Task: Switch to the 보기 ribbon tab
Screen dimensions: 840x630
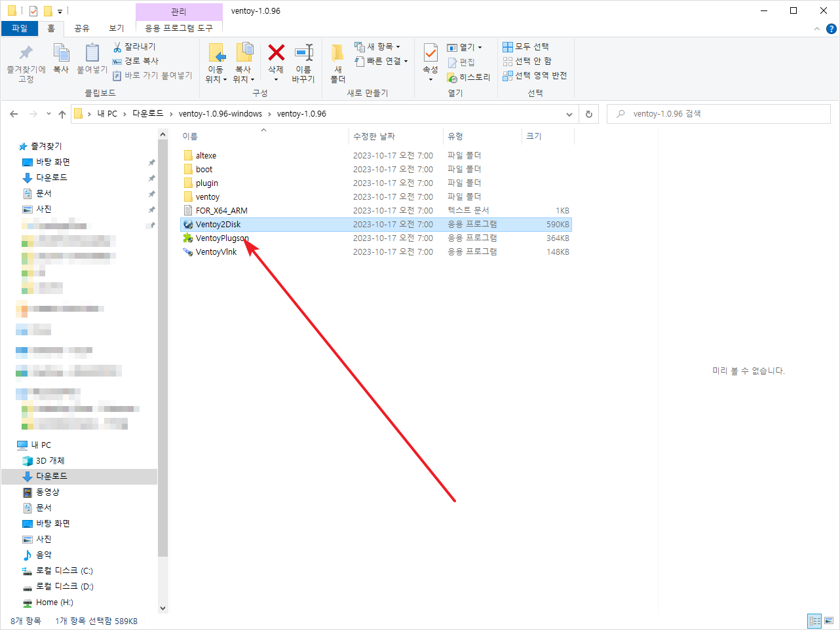Action: [117, 28]
